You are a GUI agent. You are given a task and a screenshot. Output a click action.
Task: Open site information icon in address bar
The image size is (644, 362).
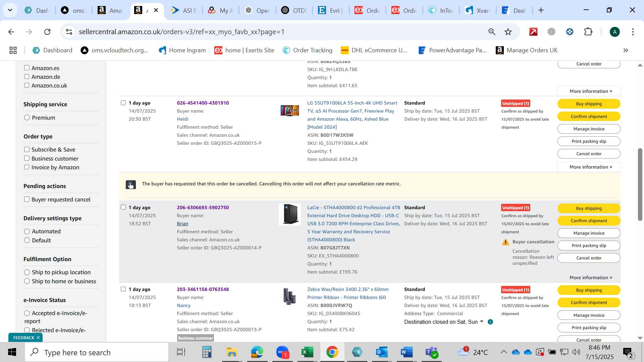[x=69, y=32]
